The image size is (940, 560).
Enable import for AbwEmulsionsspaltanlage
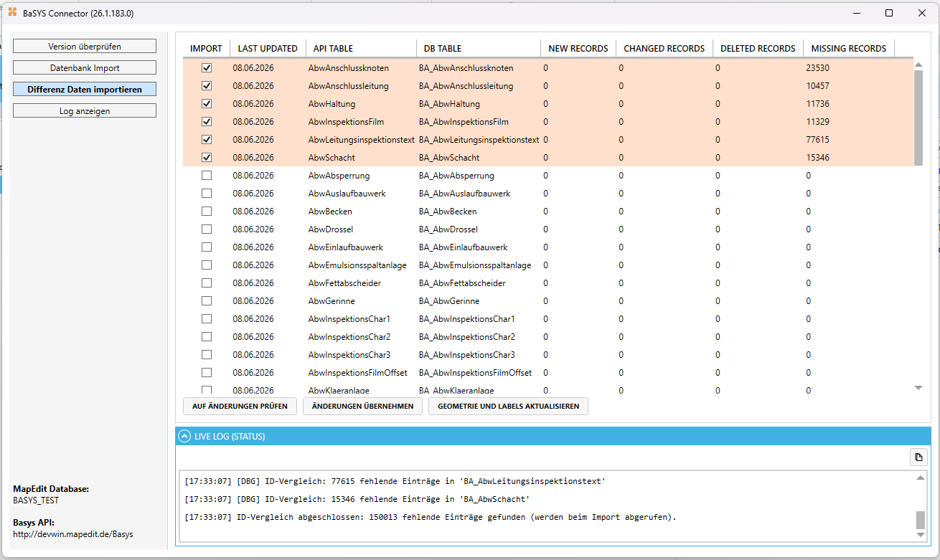(x=207, y=265)
